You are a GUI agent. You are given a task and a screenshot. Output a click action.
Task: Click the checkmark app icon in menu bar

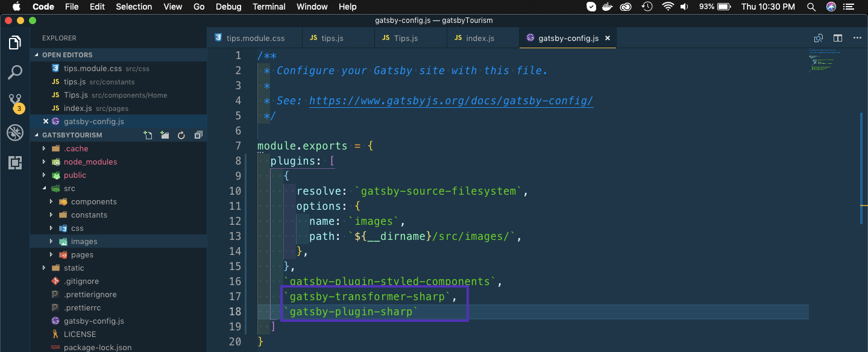point(591,7)
